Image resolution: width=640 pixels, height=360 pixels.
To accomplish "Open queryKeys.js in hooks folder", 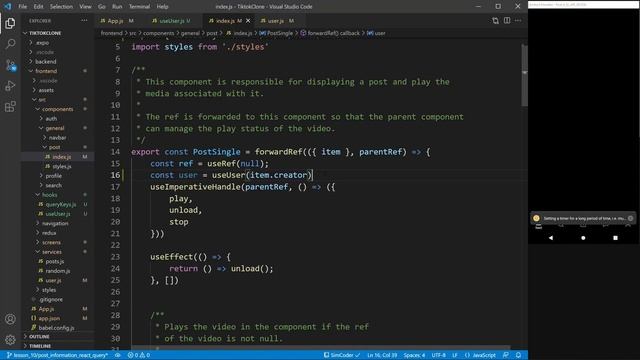I will coord(60,204).
